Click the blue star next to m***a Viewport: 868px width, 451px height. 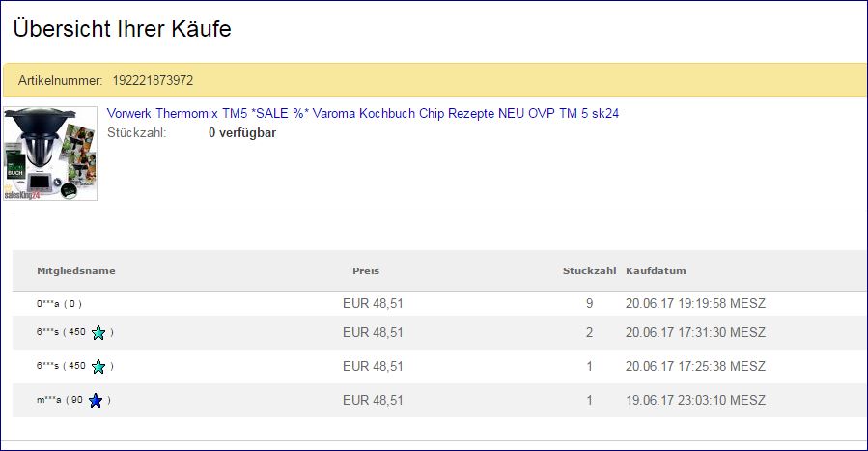96,400
